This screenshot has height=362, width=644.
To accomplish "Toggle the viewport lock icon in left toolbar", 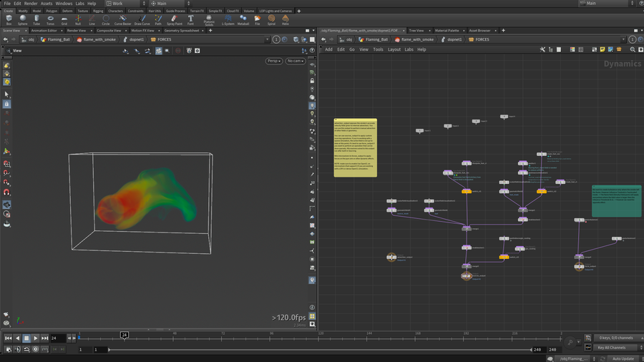I will [6, 104].
